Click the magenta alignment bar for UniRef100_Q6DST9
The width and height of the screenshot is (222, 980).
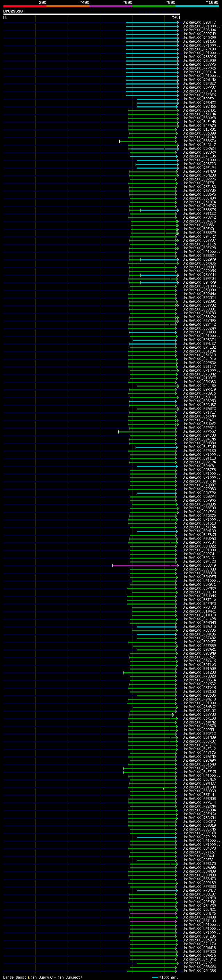pyautogui.click(x=145, y=566)
